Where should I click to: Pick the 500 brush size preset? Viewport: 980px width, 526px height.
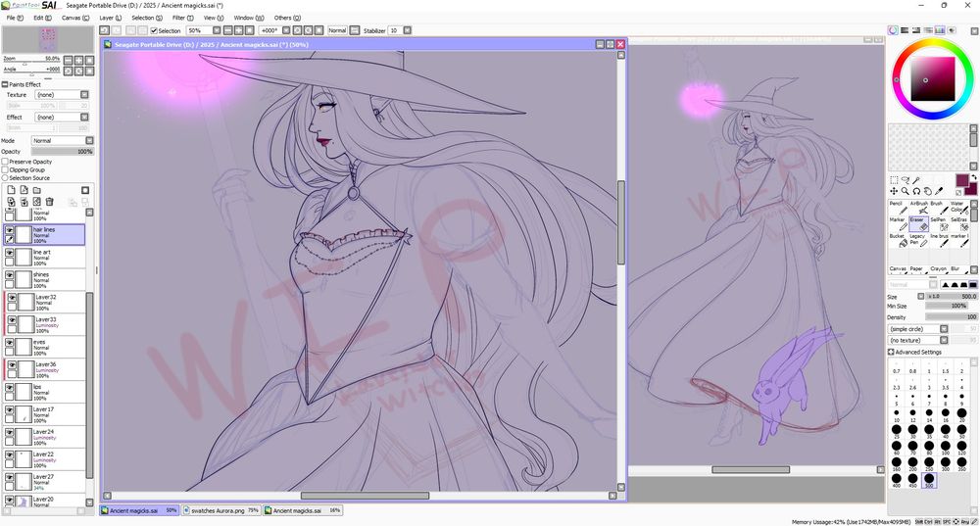point(929,481)
